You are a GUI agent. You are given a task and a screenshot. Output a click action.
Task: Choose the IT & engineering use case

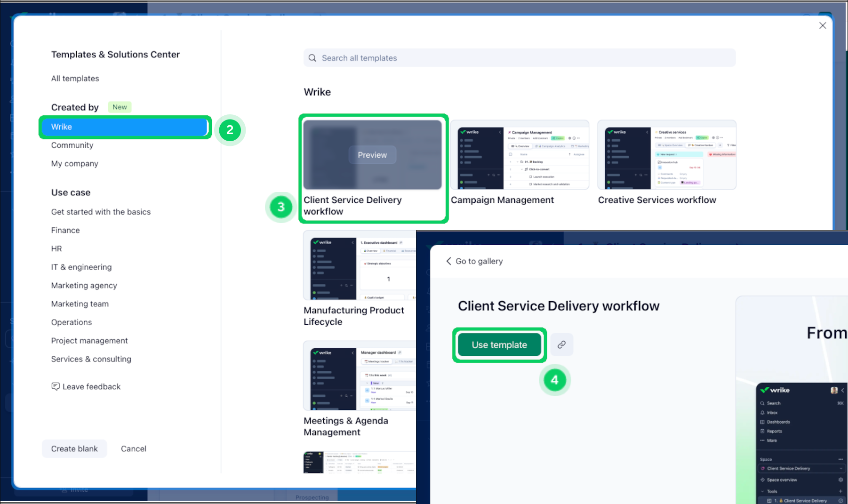click(81, 267)
